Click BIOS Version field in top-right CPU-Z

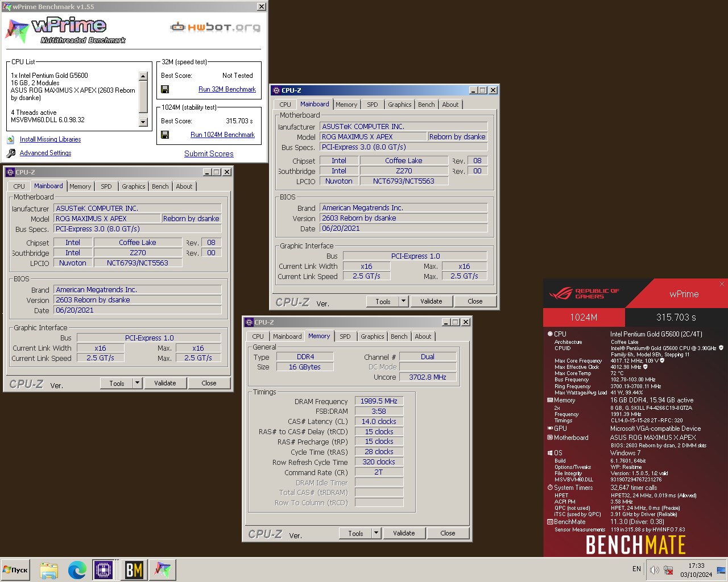coord(403,218)
